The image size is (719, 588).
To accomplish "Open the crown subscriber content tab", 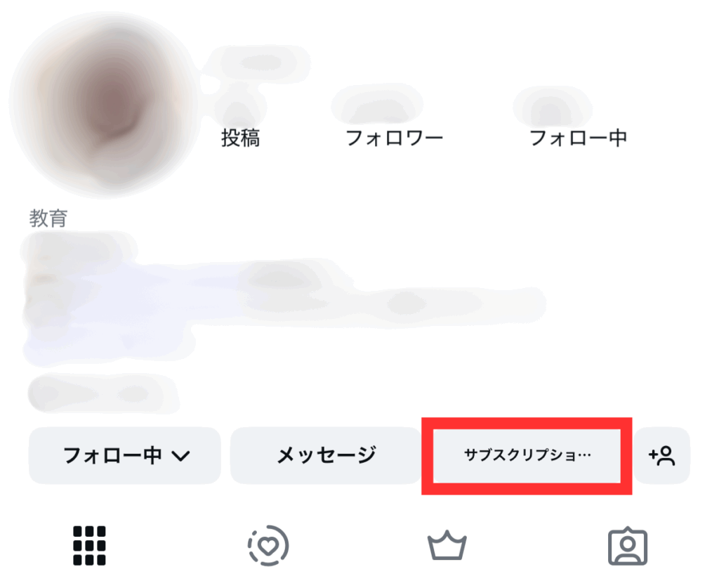I will click(x=447, y=545).
